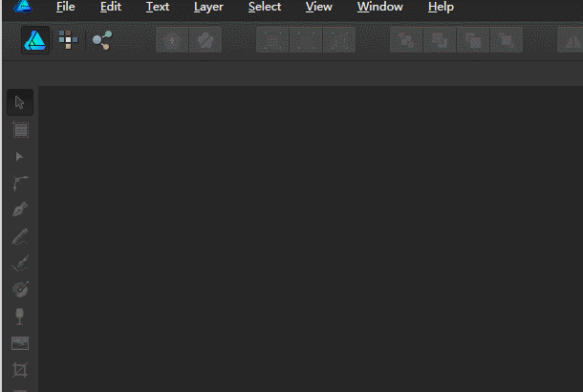Click Synchronize Defaults from Selection icon
This screenshot has height=392, width=583.
pyautogui.click(x=172, y=40)
